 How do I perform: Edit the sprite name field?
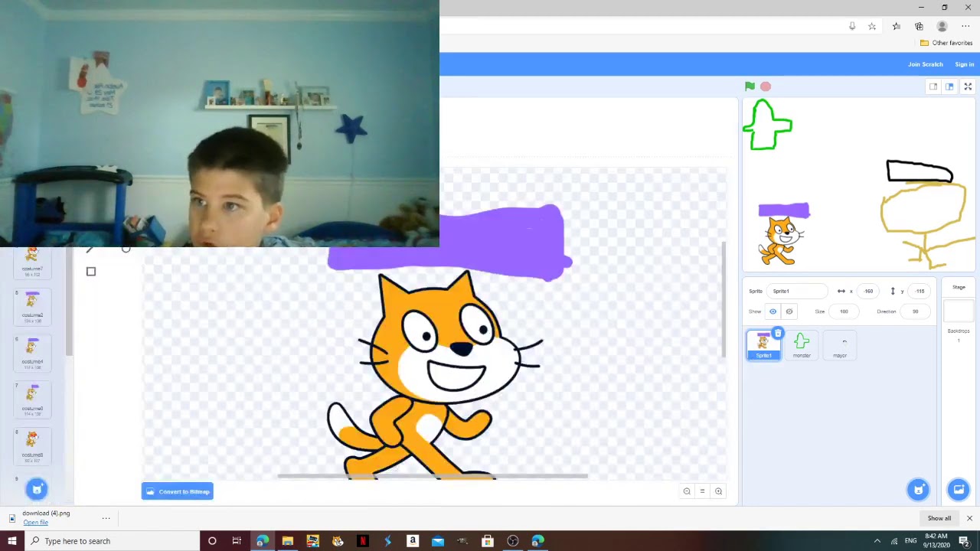coord(798,291)
